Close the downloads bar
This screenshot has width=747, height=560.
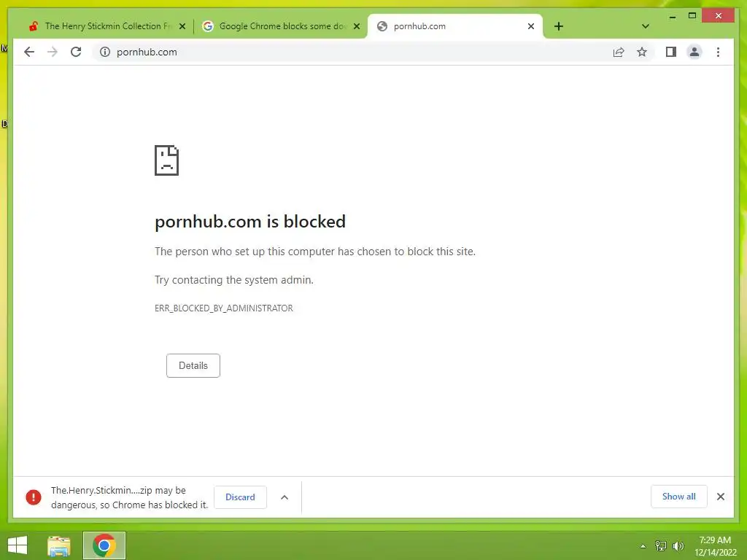pyautogui.click(x=721, y=497)
